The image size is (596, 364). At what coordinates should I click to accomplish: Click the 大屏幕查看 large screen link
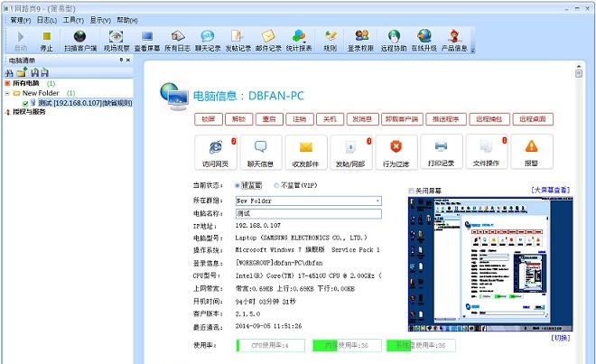pyautogui.click(x=552, y=191)
